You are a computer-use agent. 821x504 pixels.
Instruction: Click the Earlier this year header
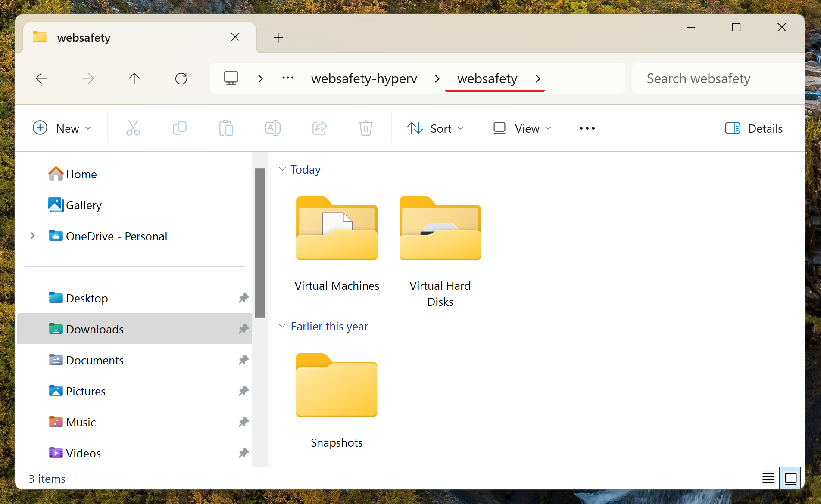[329, 326]
